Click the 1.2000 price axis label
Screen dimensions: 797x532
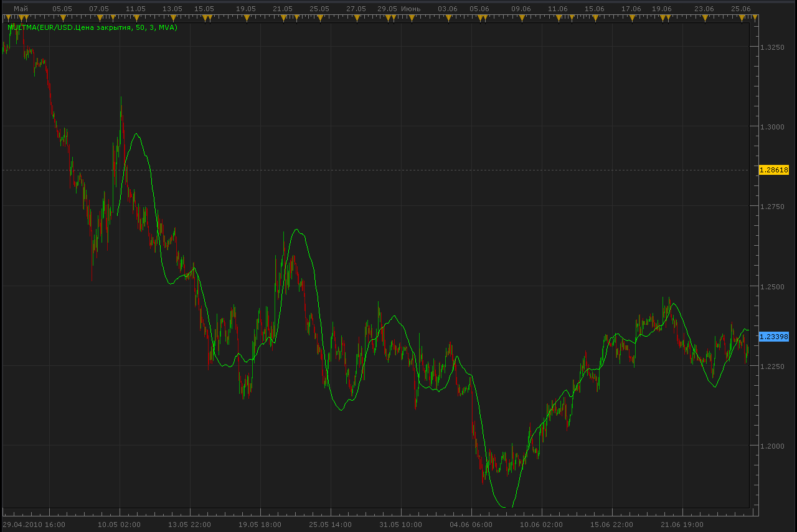coord(771,446)
